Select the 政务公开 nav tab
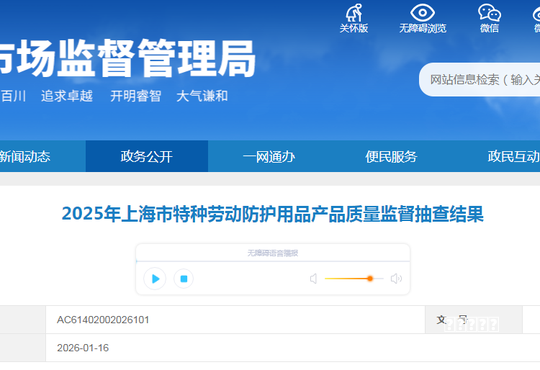This screenshot has width=540, height=370. pyautogui.click(x=147, y=156)
